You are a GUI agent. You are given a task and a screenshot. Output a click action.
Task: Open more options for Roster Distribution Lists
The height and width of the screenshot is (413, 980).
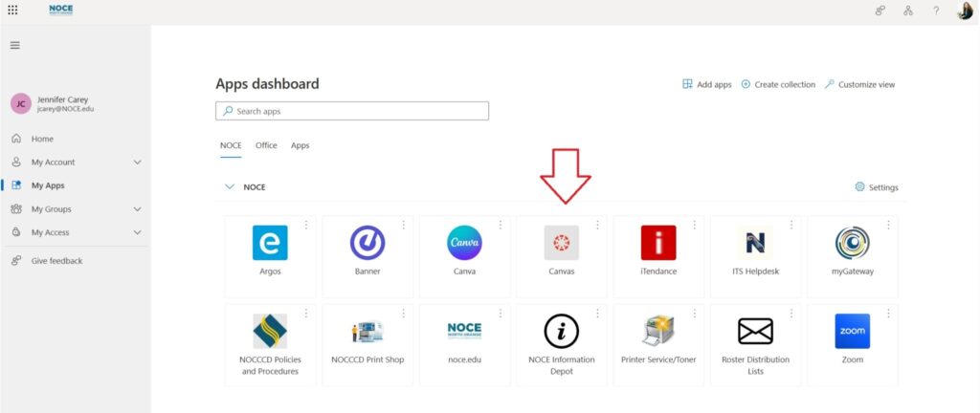coord(791,314)
